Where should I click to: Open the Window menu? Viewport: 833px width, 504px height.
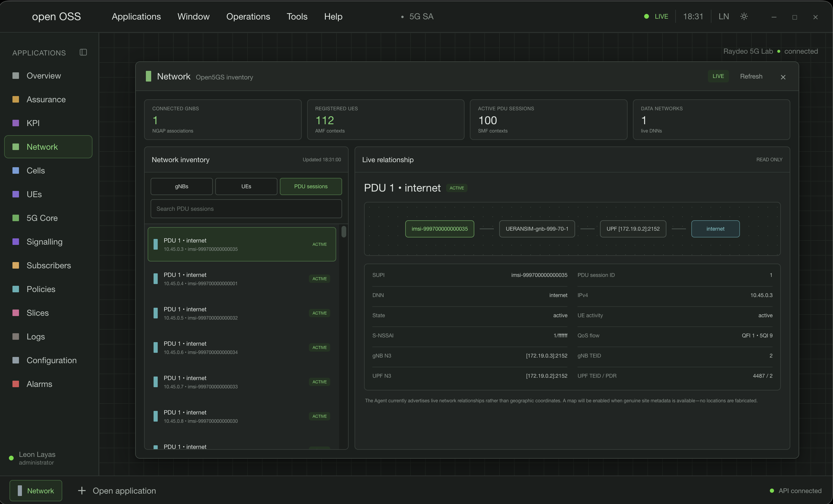(193, 16)
